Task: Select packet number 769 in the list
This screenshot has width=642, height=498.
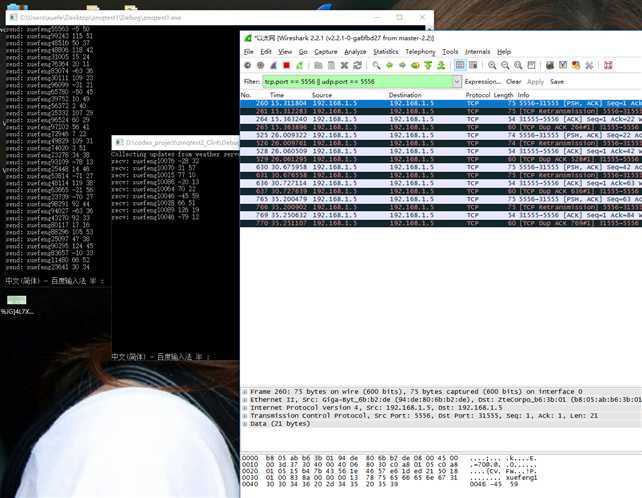Action: (441, 215)
